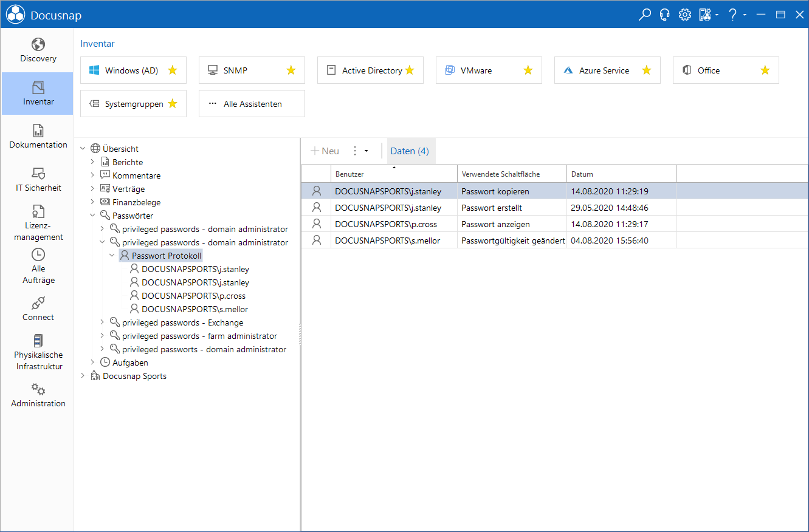This screenshot has width=809, height=532.
Task: Open the Connect sidebar section
Action: [38, 309]
